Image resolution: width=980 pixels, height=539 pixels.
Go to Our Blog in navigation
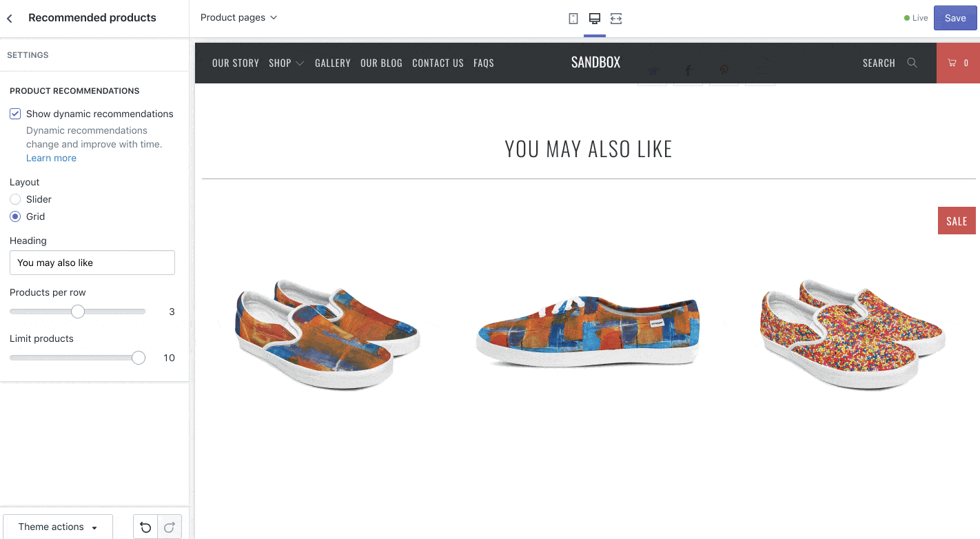381,63
